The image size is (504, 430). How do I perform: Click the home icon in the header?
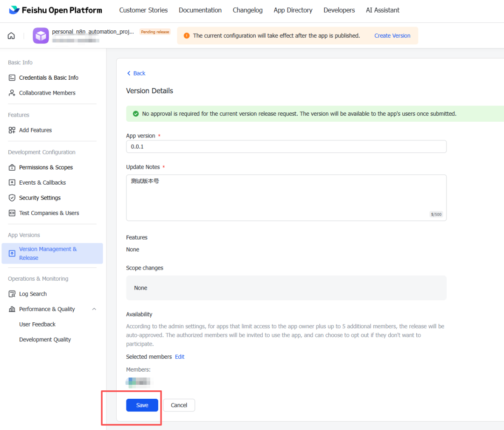11,36
